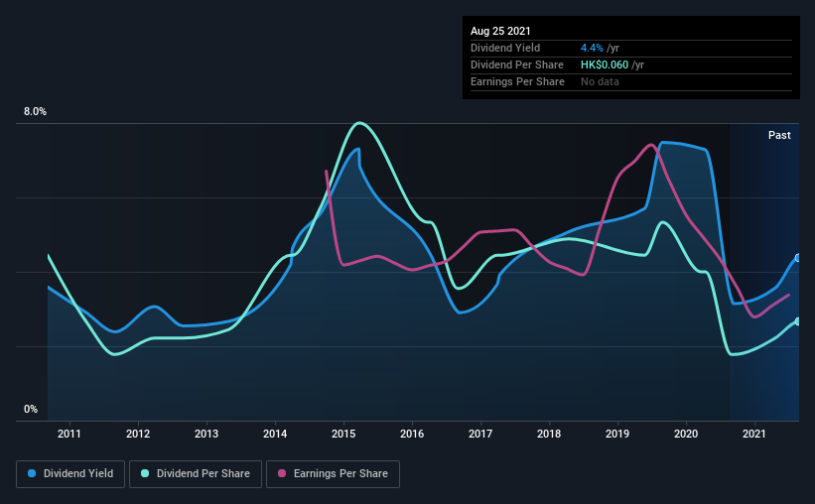Click the Aug 25 2021 tooltip date
This screenshot has height=504, width=815.
pos(500,31)
